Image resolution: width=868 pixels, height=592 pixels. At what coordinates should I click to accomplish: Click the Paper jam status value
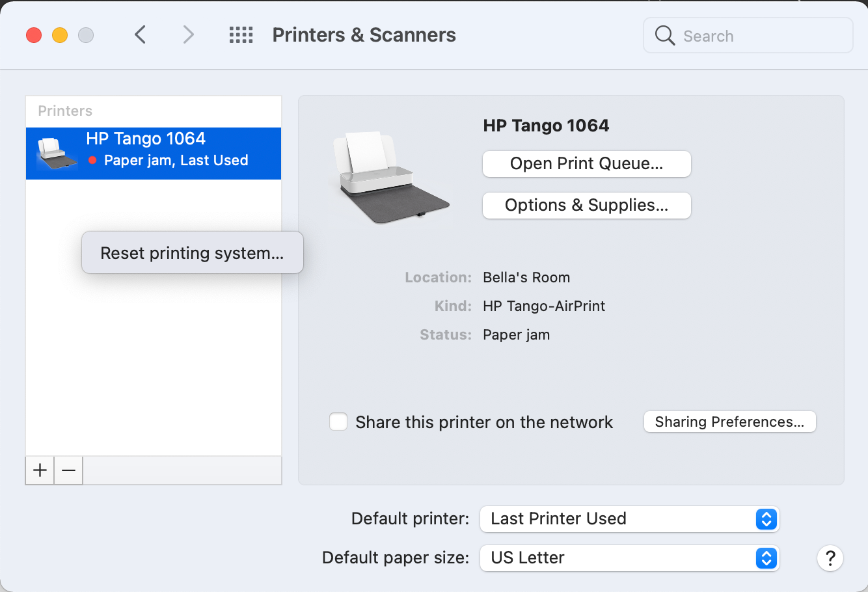tap(516, 335)
